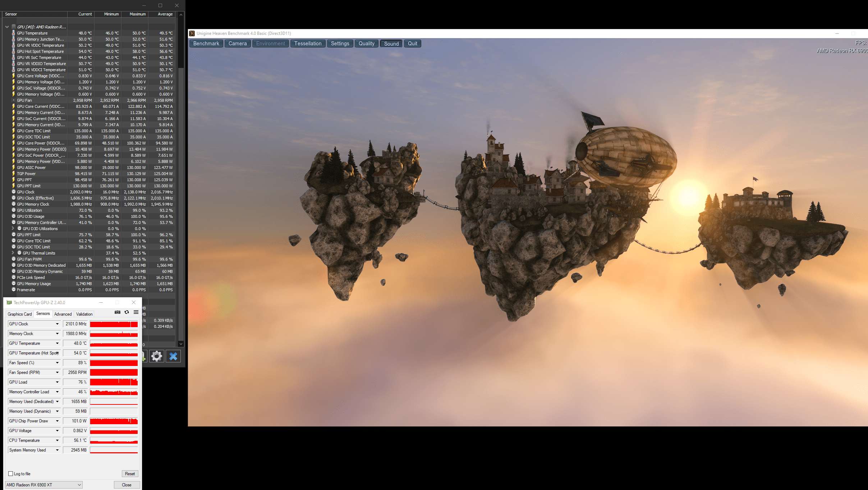Click the Heaven Benchmark window title icon
Screen dimensions: 868x490
click(192, 33)
